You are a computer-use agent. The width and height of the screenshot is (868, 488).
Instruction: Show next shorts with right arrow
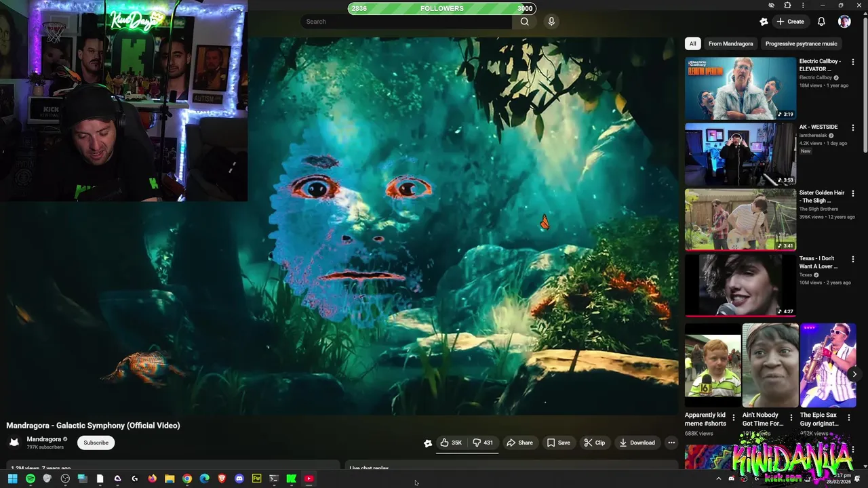tap(854, 374)
